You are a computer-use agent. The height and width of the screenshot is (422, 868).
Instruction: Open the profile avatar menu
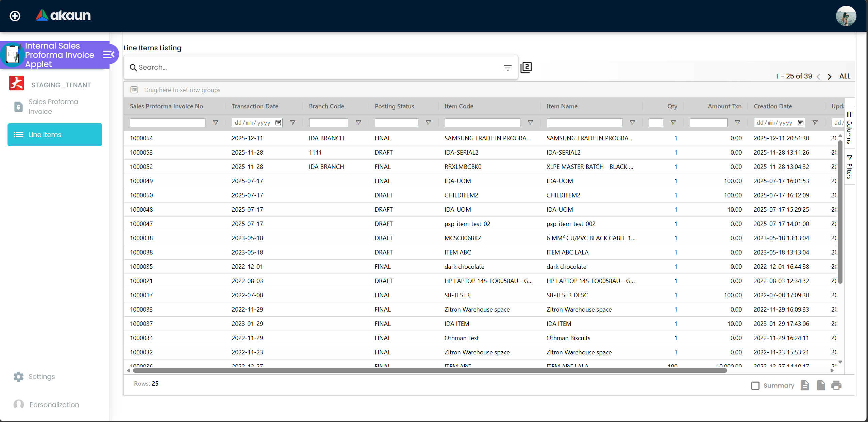pos(846,16)
